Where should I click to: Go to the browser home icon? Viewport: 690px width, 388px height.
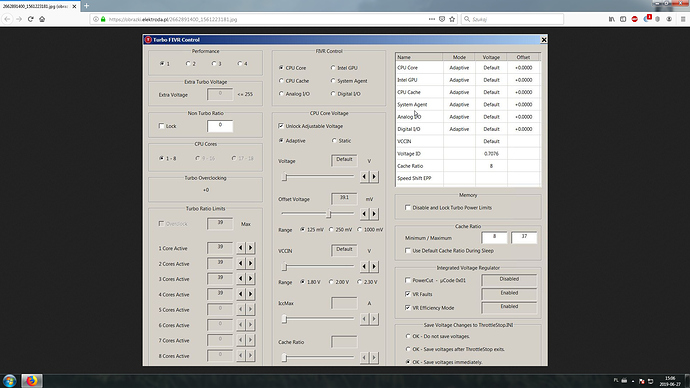[42, 19]
